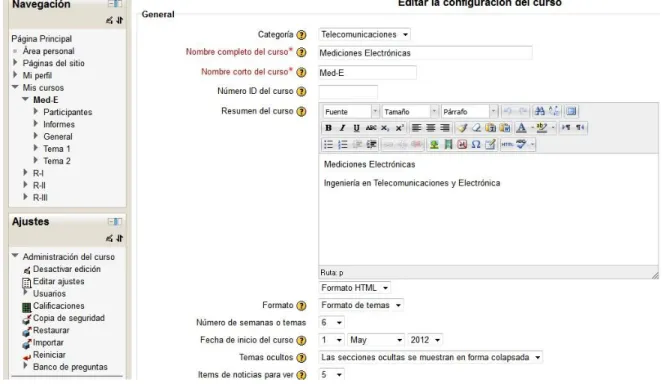Screen dimensions: 666x384
Task: Insert a non-breaking space character
Action: point(462,144)
